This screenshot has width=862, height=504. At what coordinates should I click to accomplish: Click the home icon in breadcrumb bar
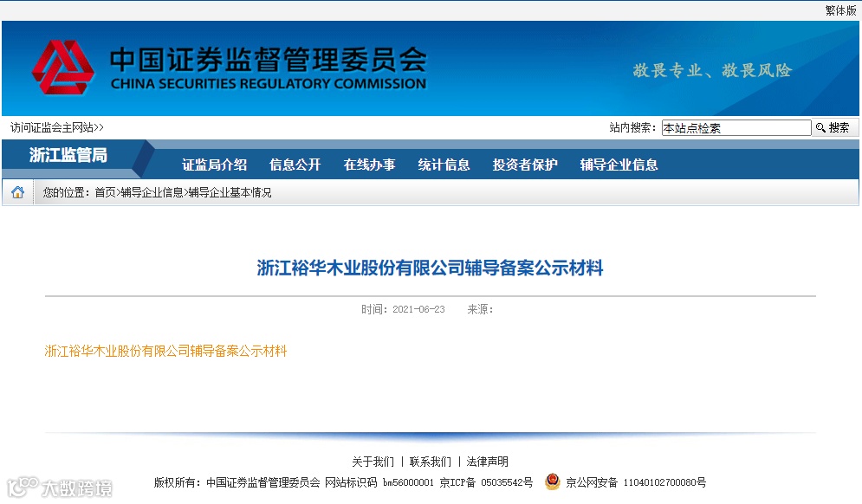pos(17,192)
